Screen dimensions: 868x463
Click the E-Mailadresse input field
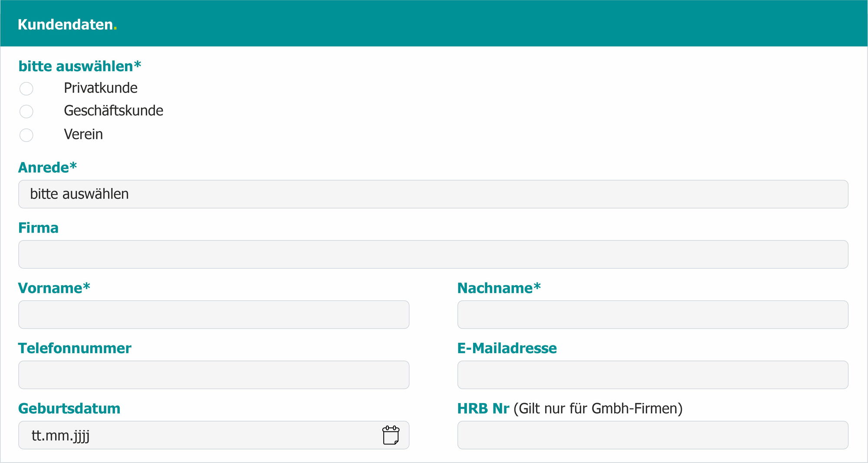653,375
